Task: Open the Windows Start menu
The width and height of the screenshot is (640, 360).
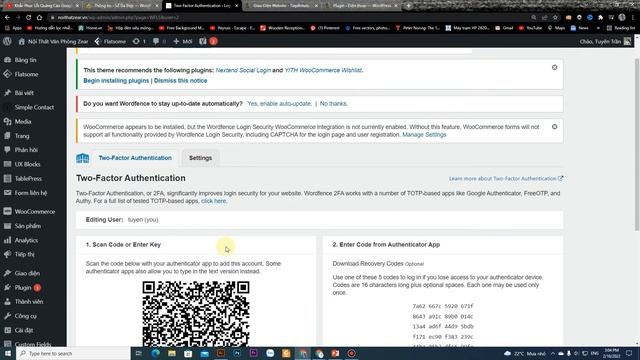Action: point(8,353)
